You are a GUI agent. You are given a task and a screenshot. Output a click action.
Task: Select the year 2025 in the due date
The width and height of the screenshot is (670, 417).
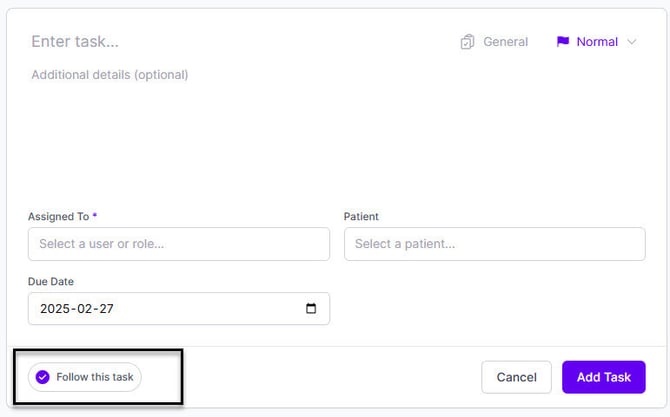tap(55, 308)
